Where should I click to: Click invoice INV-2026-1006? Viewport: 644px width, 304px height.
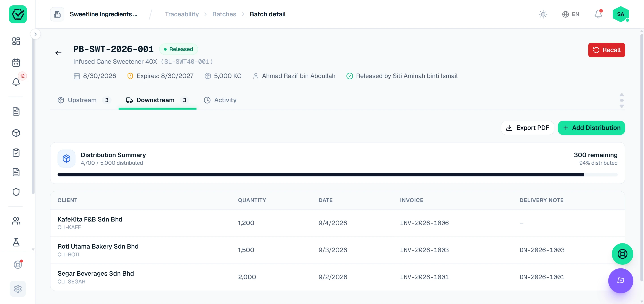point(424,223)
